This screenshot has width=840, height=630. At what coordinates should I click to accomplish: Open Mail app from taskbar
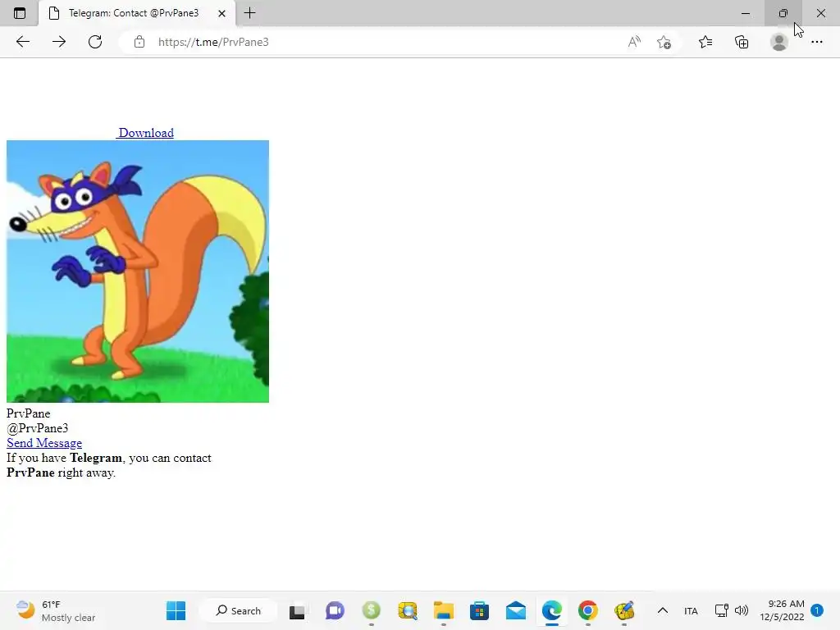(x=516, y=610)
